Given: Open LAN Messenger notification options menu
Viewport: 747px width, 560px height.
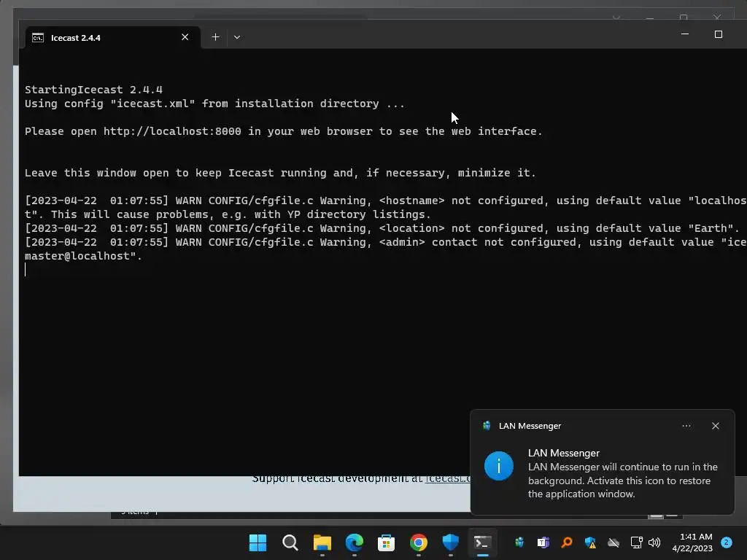Looking at the screenshot, I should (686, 426).
